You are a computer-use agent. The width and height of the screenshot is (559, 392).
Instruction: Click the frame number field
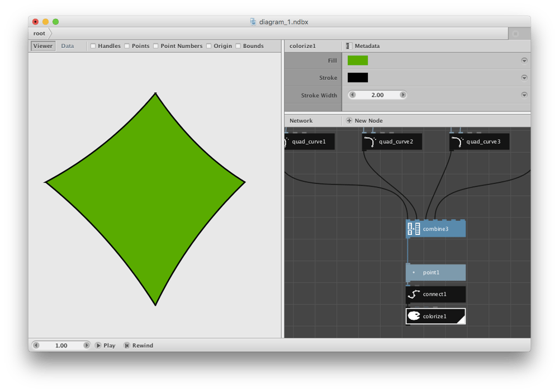61,345
